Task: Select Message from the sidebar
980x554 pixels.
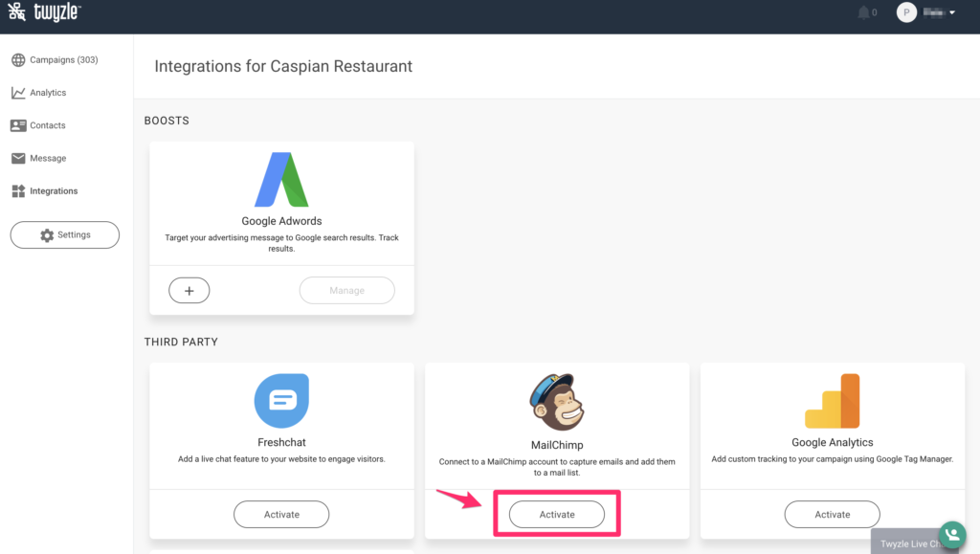Action: pyautogui.click(x=48, y=158)
